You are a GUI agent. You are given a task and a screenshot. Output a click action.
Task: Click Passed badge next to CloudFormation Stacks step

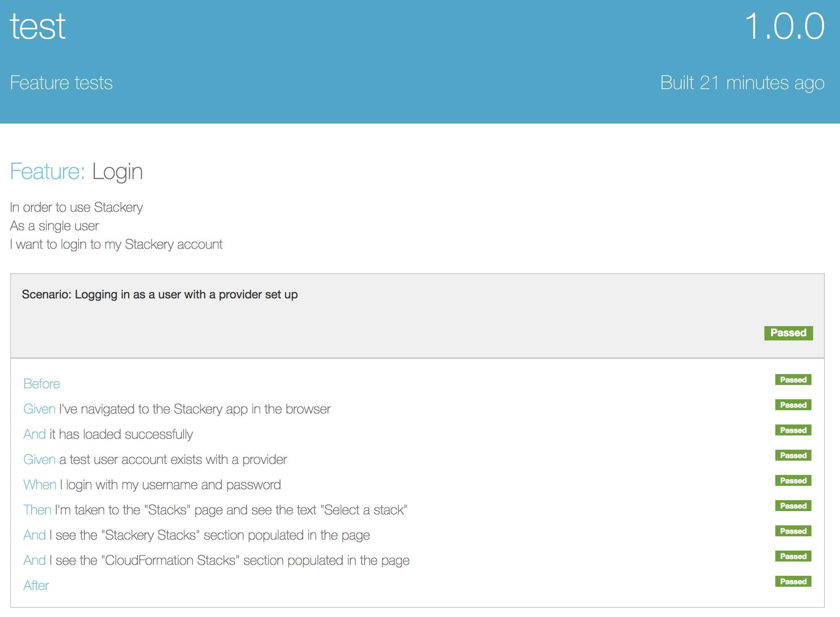tap(793, 556)
